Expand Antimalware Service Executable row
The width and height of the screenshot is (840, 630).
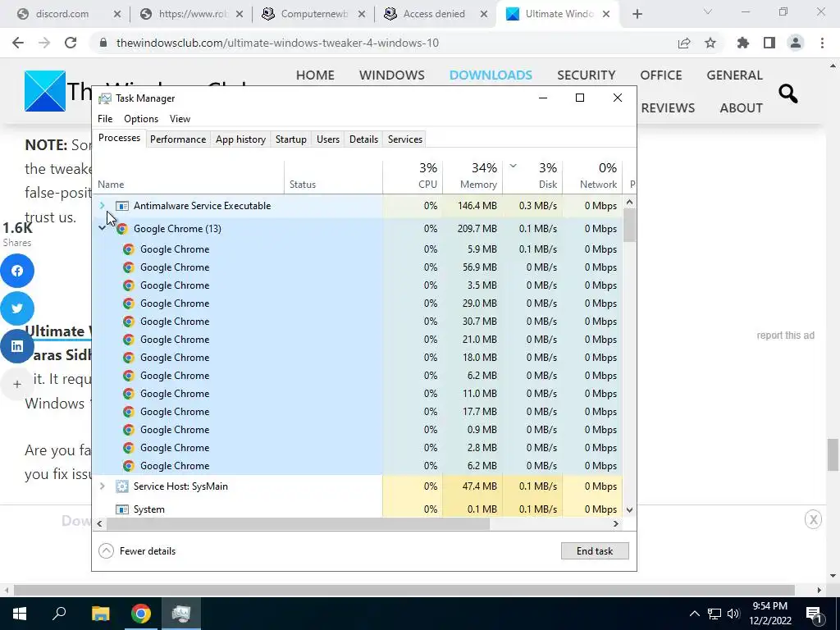point(103,206)
